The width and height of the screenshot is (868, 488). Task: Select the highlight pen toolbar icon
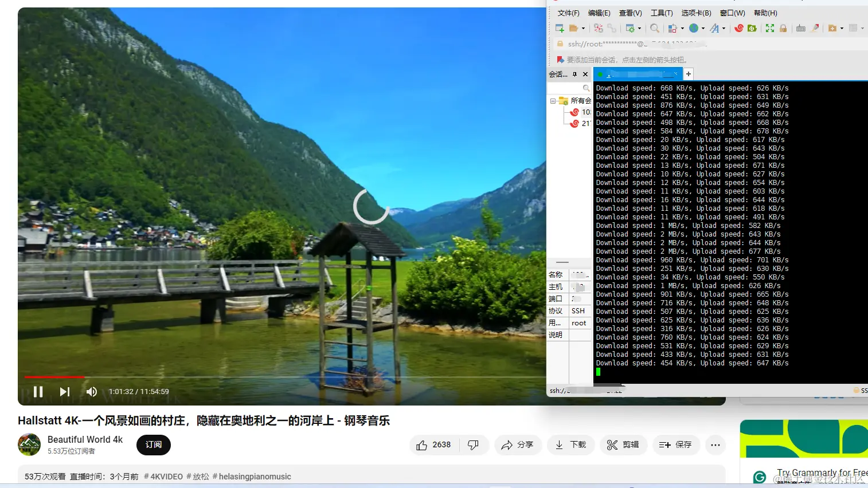pyautogui.click(x=814, y=27)
